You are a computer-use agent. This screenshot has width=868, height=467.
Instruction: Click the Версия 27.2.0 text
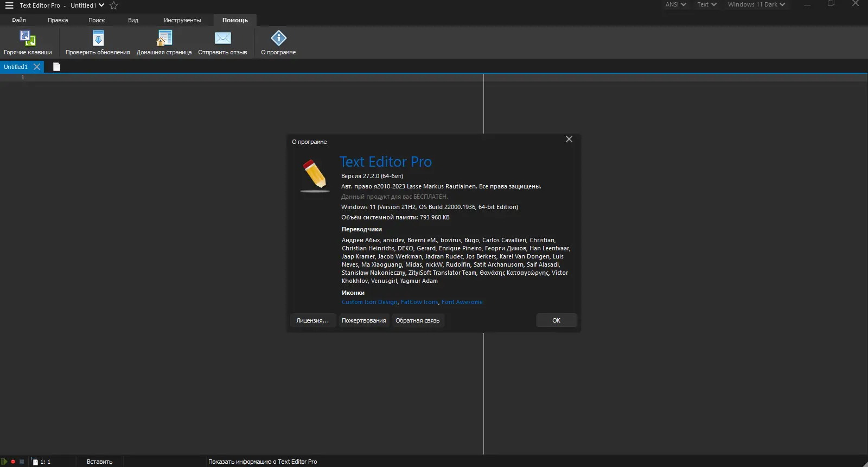pos(372,176)
